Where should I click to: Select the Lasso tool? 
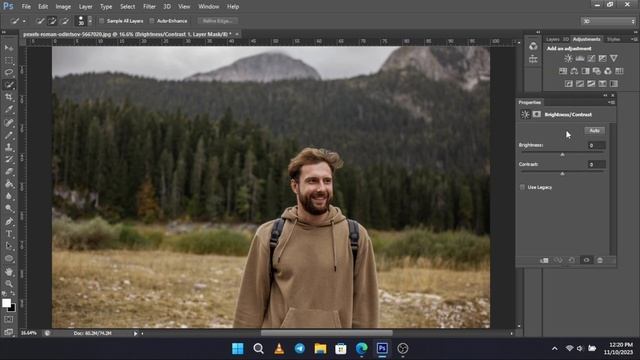pos(9,73)
